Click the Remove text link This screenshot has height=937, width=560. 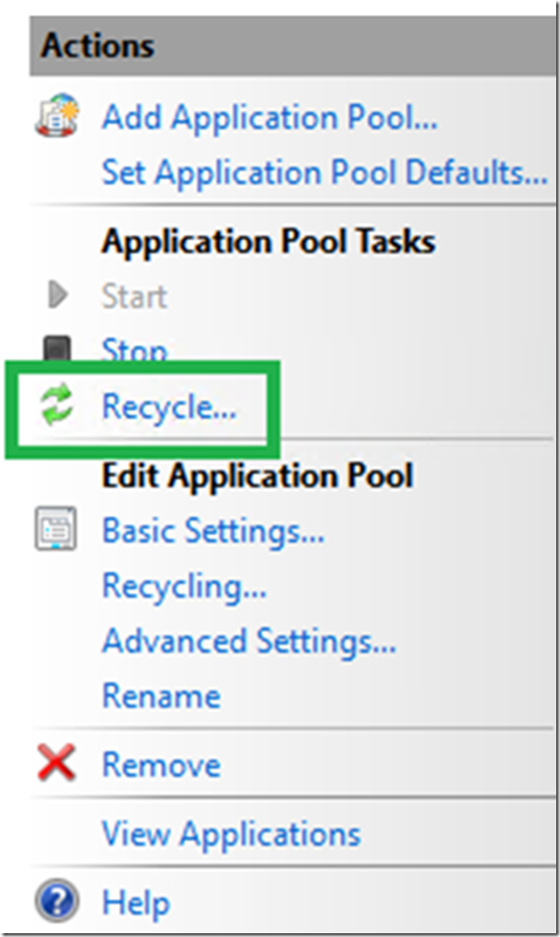161,765
